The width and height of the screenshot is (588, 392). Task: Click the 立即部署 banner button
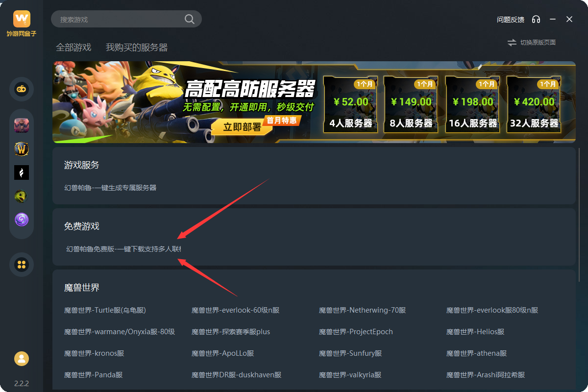(242, 127)
